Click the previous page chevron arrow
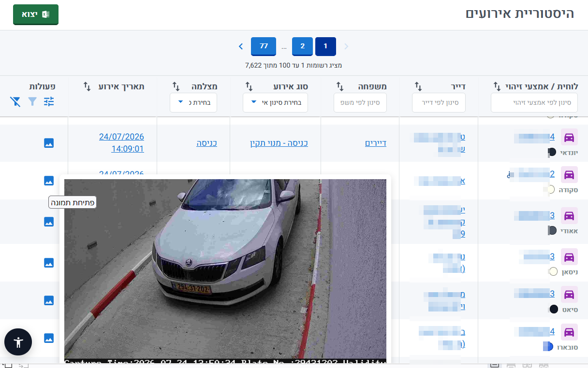 (346, 46)
